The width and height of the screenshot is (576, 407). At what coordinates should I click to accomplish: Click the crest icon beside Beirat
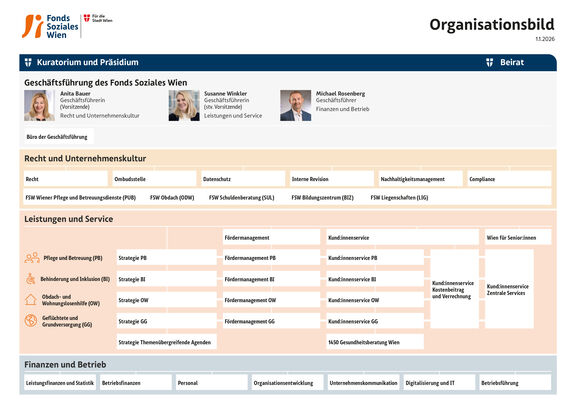[x=489, y=62]
